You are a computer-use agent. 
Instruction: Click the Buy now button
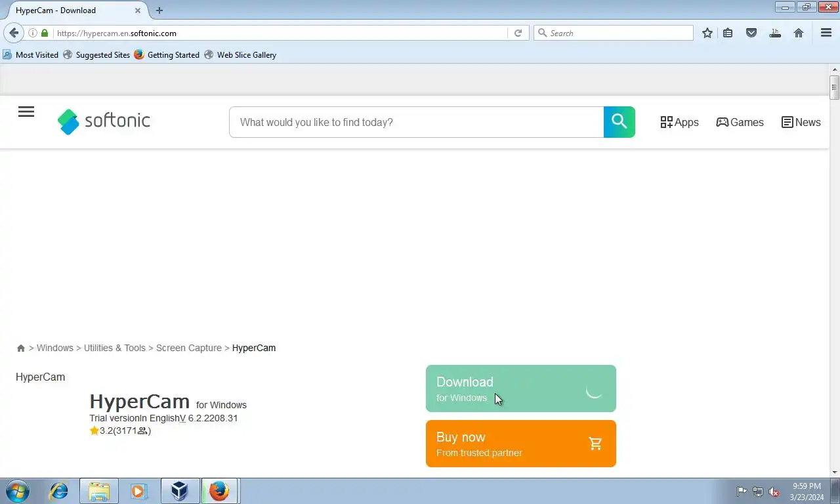point(521,444)
